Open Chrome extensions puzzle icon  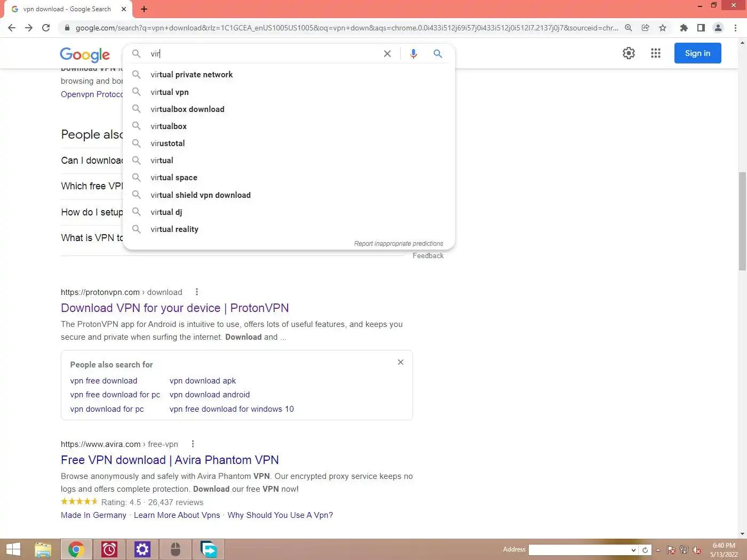[684, 28]
